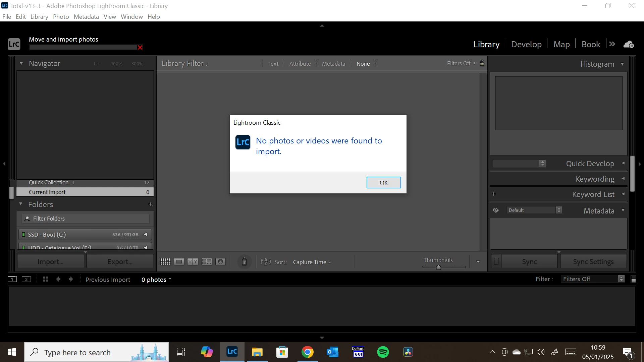Open the Sort by Capture Time dropdown
The width and height of the screenshot is (644, 362).
point(312,262)
